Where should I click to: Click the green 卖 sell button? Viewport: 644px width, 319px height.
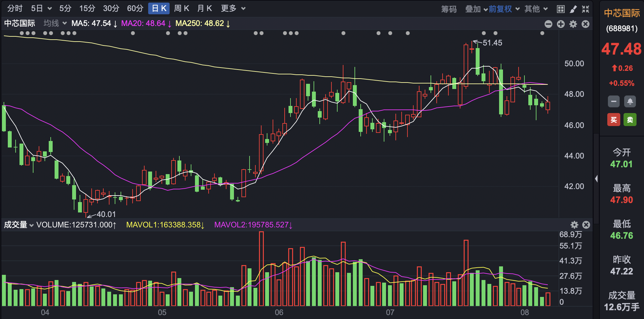tap(630, 120)
